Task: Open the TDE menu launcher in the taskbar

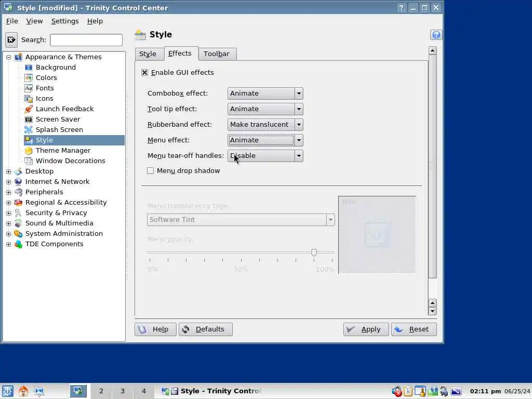Action: pos(7,391)
